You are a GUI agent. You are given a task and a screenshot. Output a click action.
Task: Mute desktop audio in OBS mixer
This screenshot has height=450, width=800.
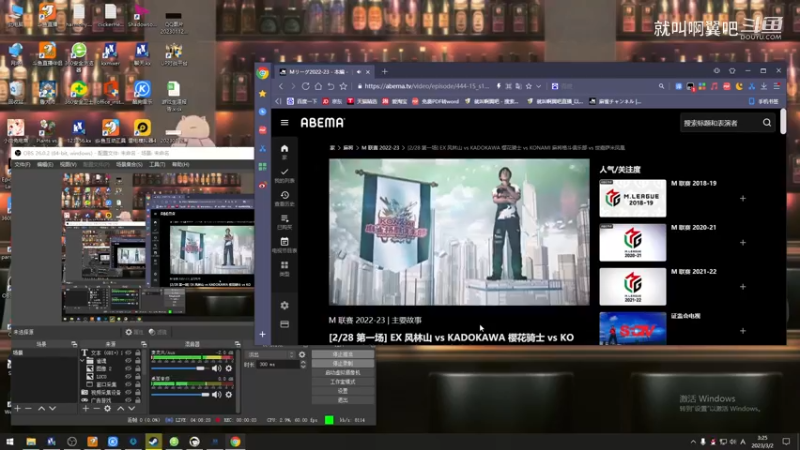216,394
